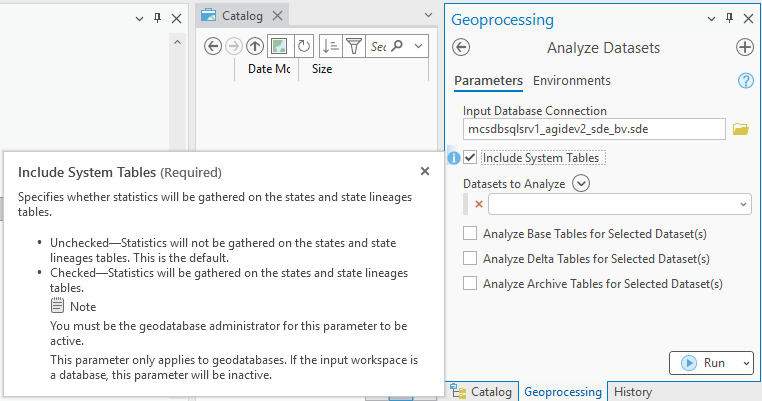Browse for input database connection folder

click(x=740, y=129)
